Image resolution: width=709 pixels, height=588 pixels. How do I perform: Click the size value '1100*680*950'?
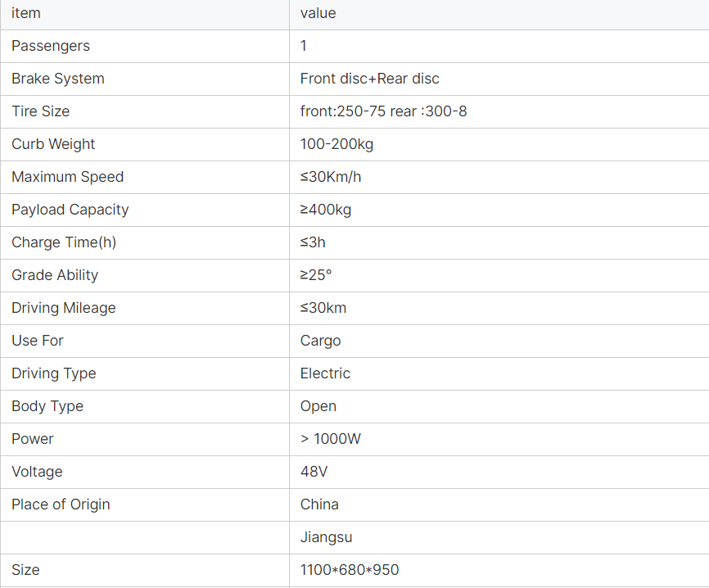[x=350, y=570]
